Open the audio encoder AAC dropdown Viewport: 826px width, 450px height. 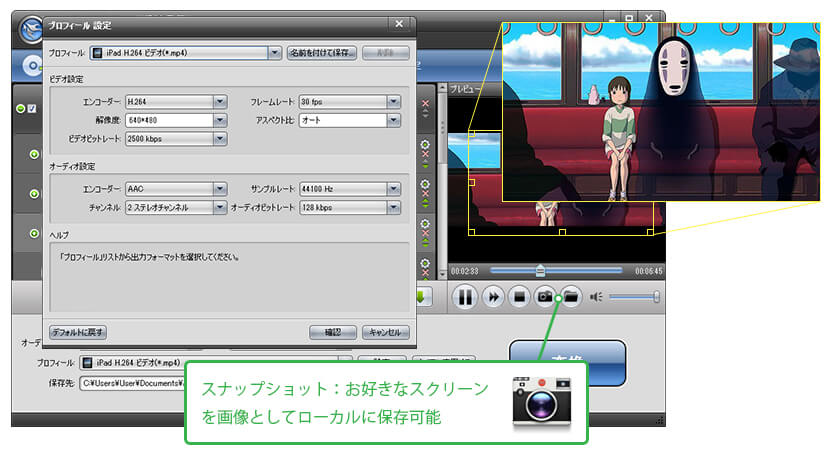point(220,189)
